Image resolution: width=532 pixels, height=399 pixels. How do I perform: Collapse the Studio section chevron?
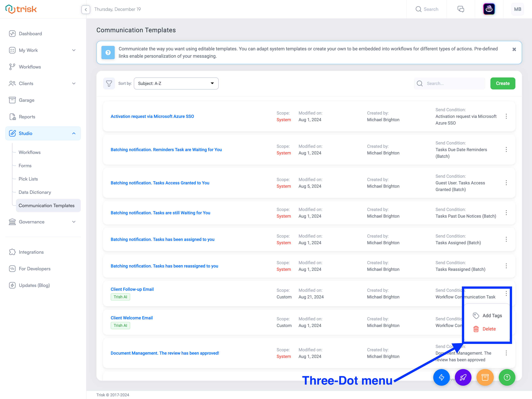[x=74, y=133]
